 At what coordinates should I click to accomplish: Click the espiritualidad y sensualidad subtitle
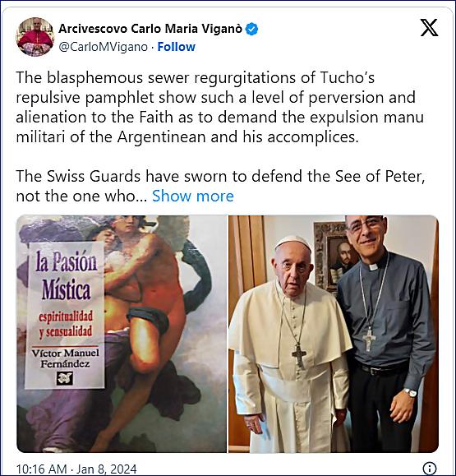66,324
